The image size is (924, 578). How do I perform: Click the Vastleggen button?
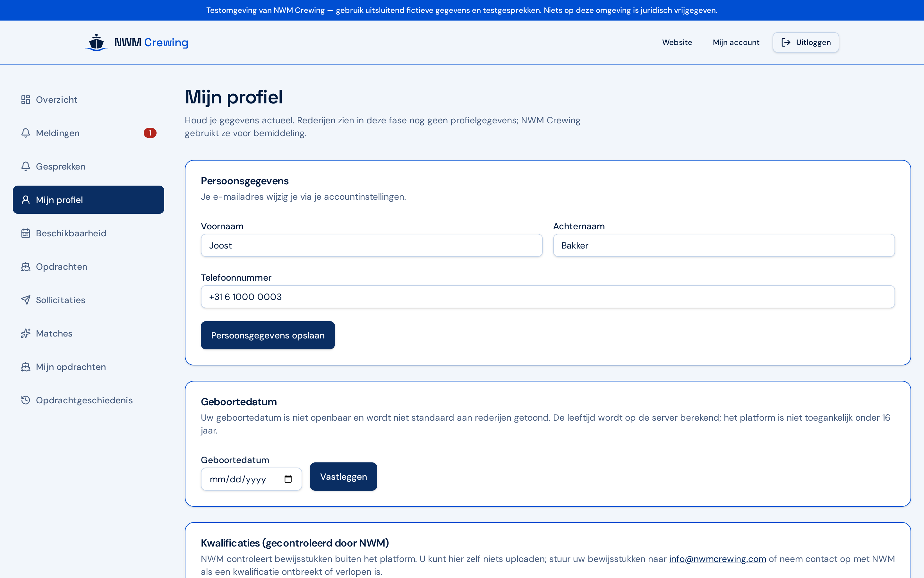343,477
